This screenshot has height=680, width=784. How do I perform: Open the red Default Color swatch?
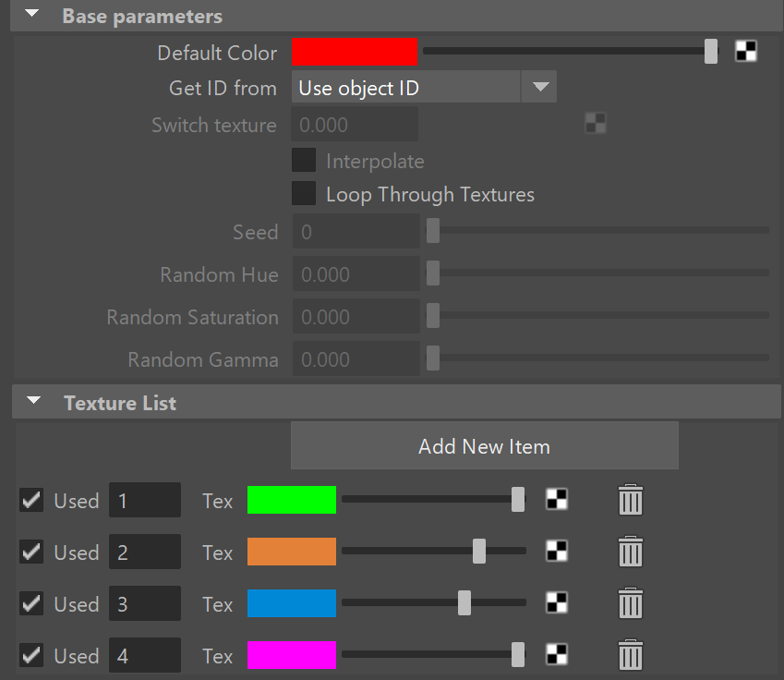coord(355,52)
